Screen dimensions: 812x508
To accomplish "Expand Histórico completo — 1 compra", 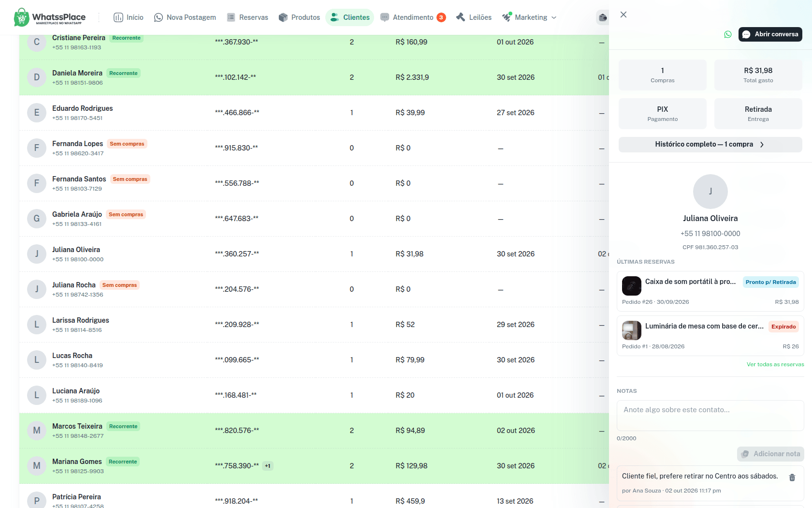I will tap(710, 145).
